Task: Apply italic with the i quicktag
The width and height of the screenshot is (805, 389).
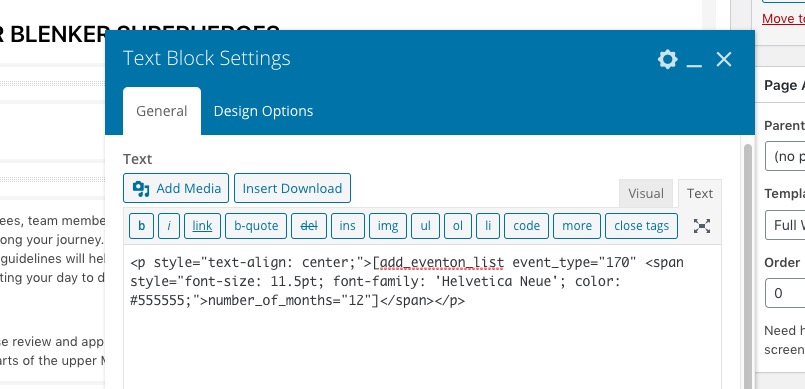Action: [169, 226]
